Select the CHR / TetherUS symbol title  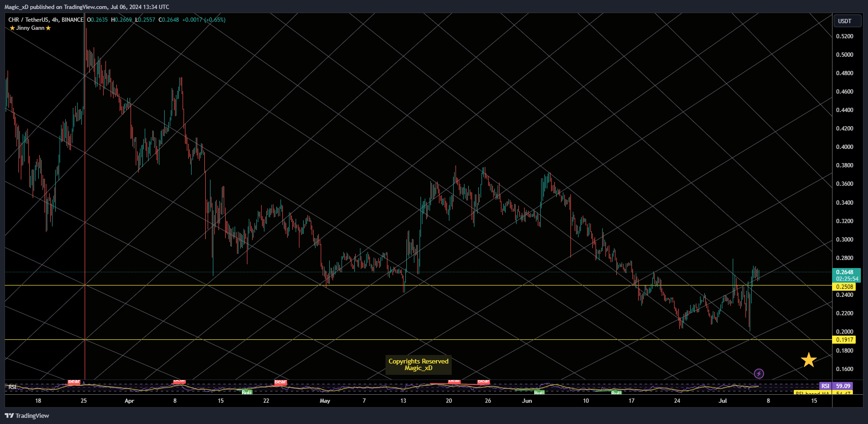[45, 20]
